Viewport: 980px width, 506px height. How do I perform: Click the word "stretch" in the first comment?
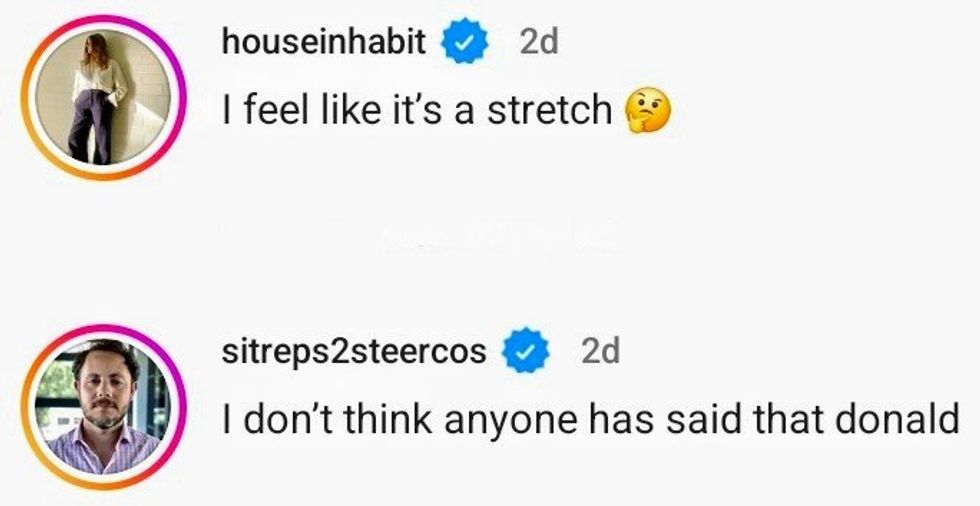[549, 110]
